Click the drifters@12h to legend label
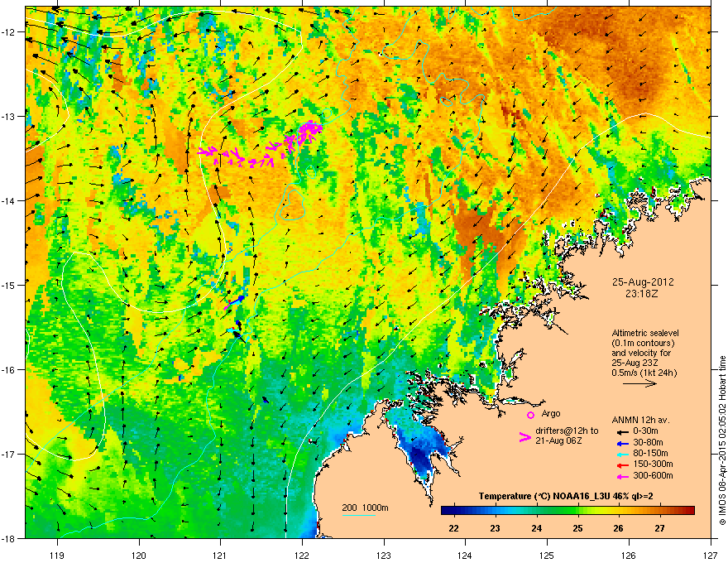The image size is (728, 563). [x=567, y=431]
